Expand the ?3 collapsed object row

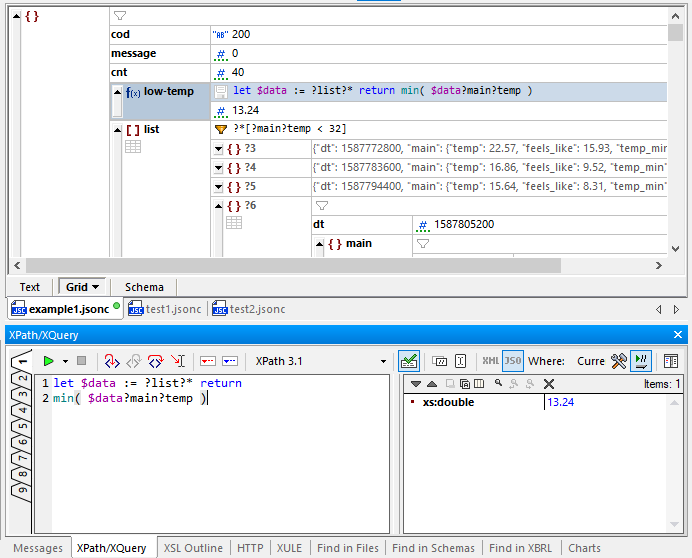[x=219, y=148]
